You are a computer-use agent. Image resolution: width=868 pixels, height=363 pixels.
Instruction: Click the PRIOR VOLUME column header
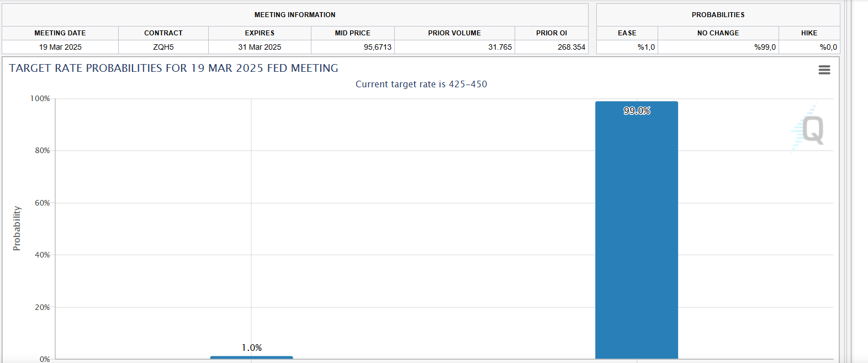tap(454, 33)
